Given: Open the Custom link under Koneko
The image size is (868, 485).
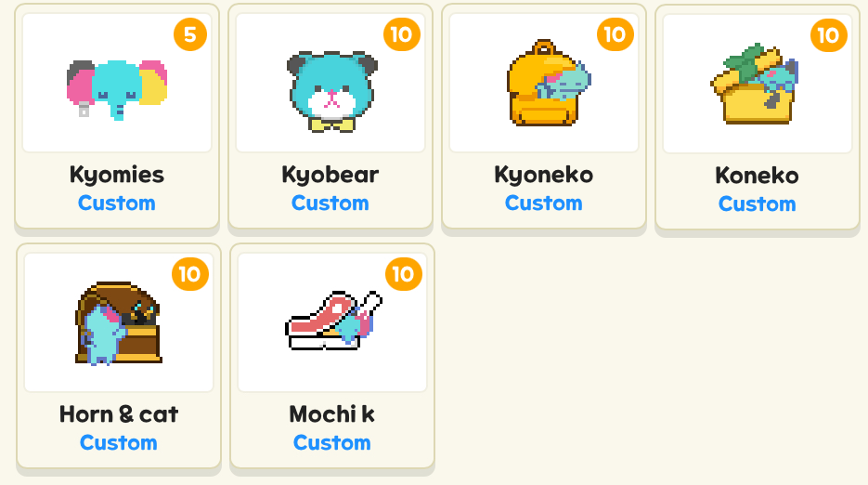Looking at the screenshot, I should (x=758, y=204).
